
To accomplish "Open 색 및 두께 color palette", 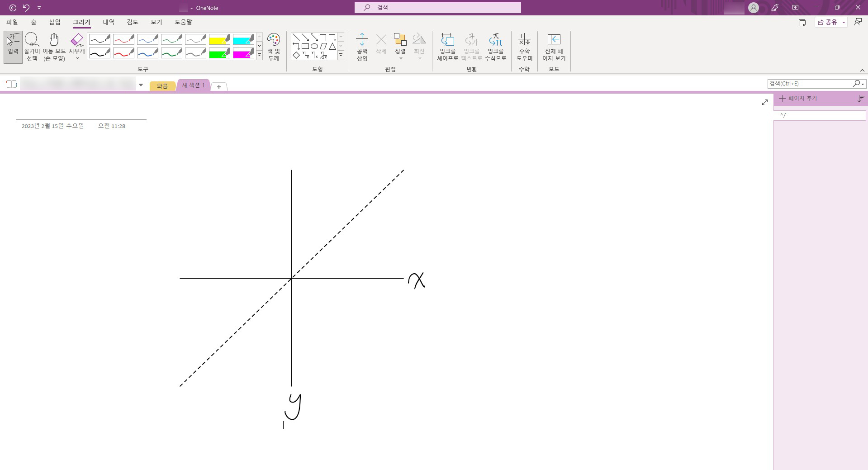I will (x=274, y=47).
